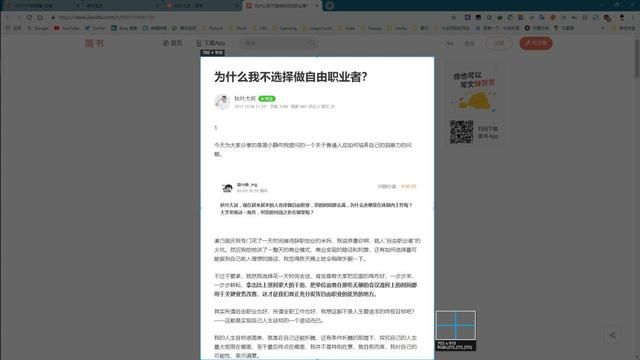The height and width of the screenshot is (360, 640).
Task: Bookmark this page with the star icon
Action: (453, 18)
